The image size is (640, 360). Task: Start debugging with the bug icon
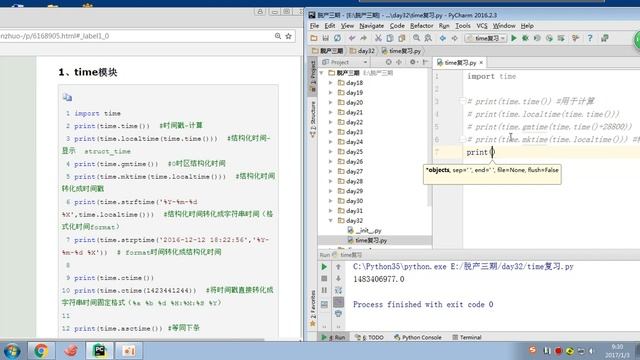click(x=525, y=38)
